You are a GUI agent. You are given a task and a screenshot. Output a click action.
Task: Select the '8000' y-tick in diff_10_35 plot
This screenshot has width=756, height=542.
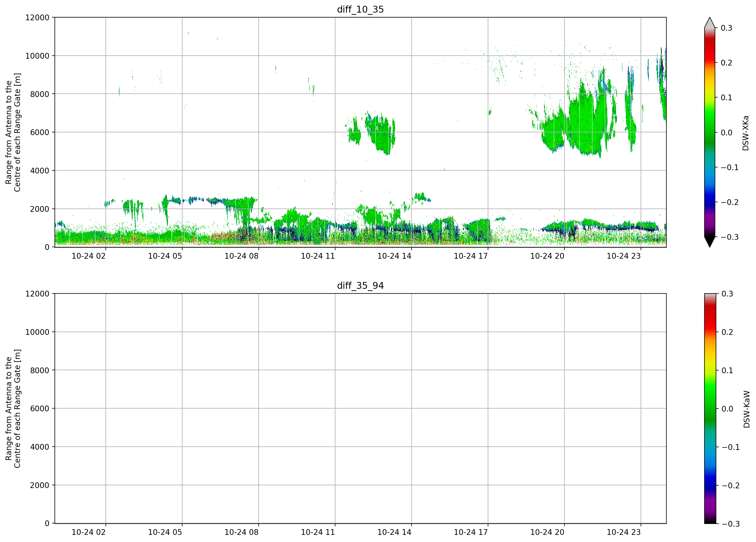pos(40,94)
